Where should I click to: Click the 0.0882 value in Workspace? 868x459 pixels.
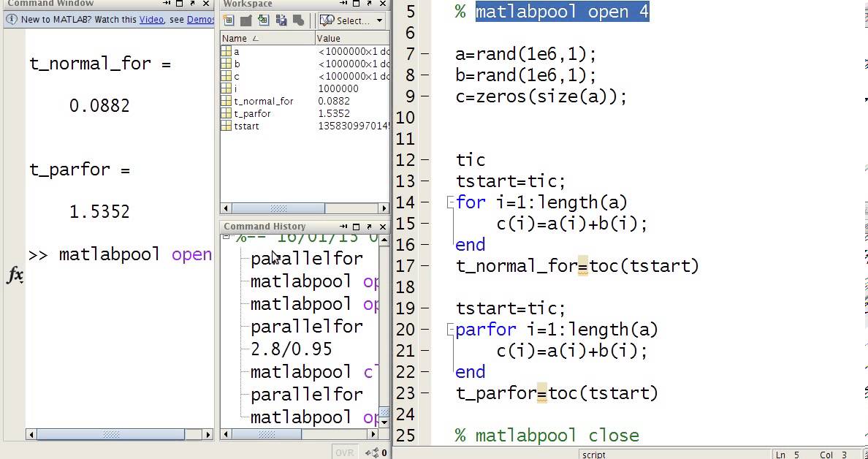(334, 102)
